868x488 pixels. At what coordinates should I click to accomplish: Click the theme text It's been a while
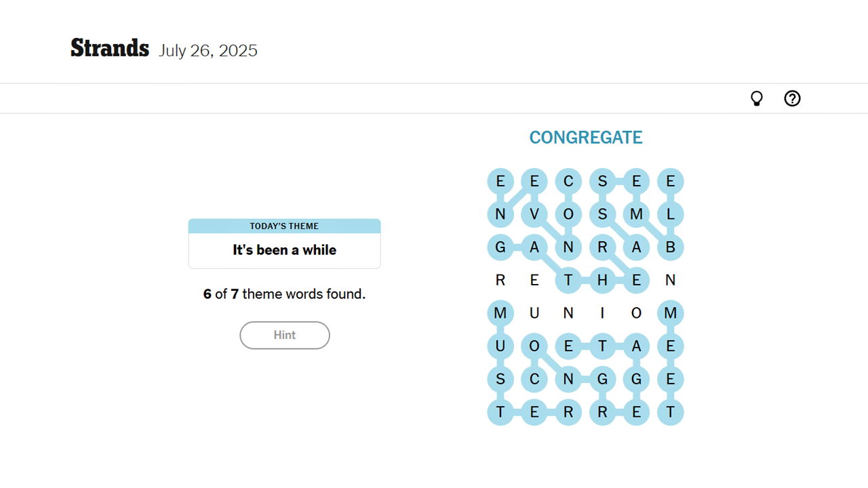[284, 249]
